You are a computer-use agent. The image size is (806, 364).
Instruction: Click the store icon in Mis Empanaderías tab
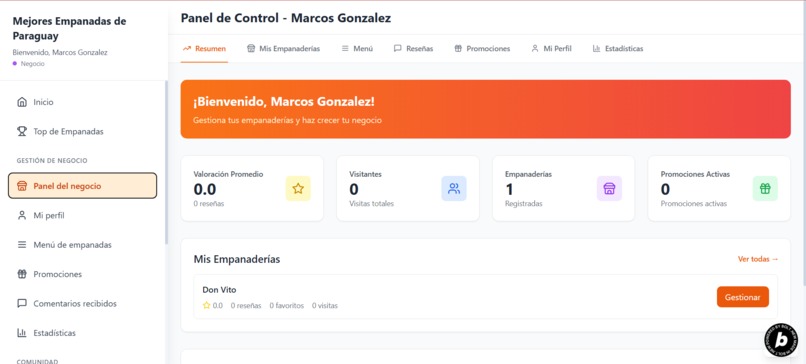click(x=251, y=49)
